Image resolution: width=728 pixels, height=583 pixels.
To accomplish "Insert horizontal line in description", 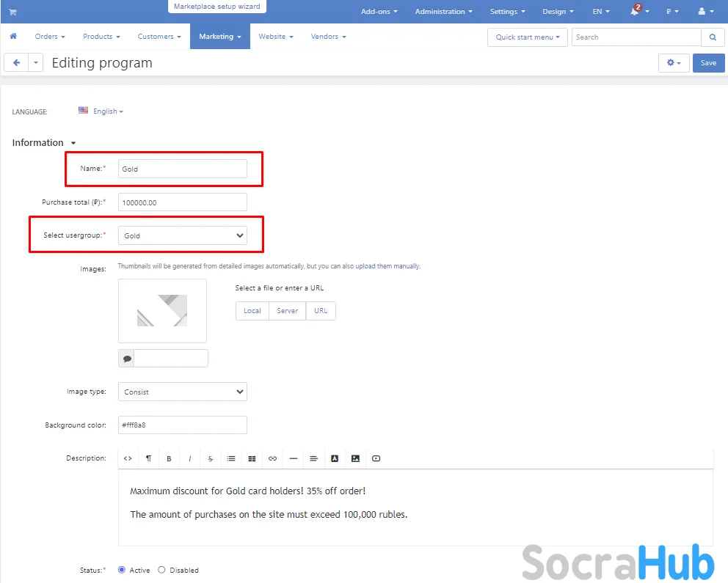I will click(293, 459).
